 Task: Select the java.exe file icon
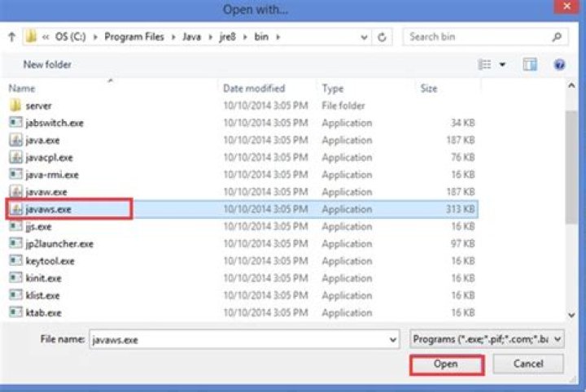(x=15, y=140)
